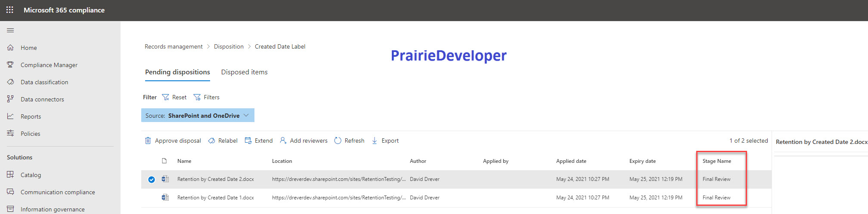868x214 pixels.
Task: Open the app launcher waffle icon
Action: point(10,10)
